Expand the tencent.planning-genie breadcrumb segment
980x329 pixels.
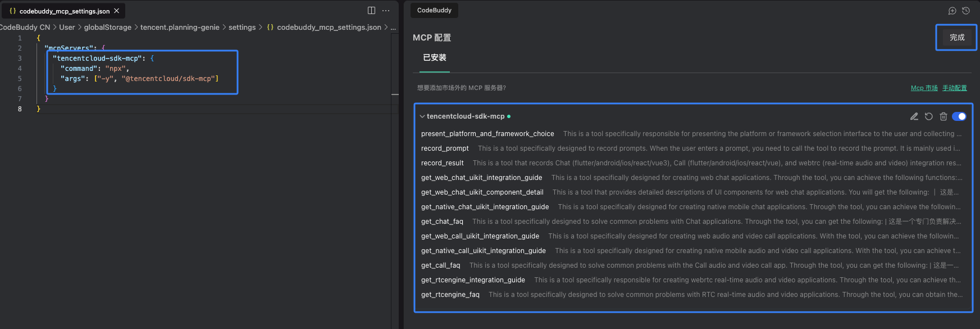(x=180, y=27)
